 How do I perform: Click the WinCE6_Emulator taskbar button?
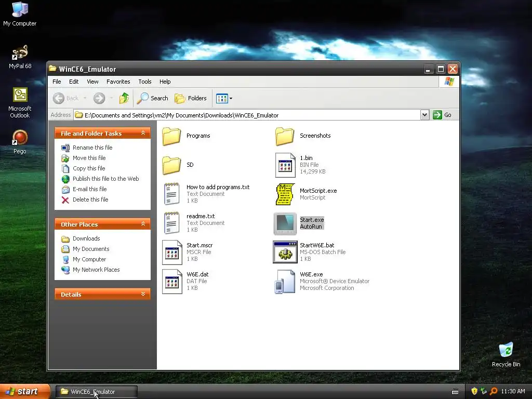[96, 392]
